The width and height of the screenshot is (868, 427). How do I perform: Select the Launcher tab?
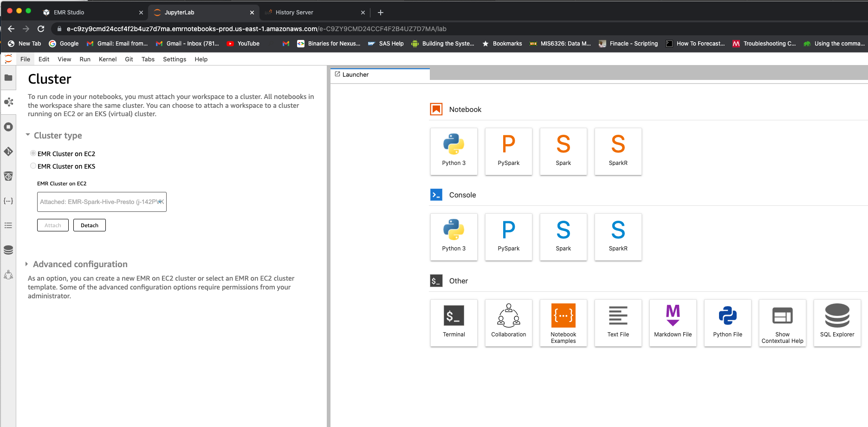coord(380,74)
